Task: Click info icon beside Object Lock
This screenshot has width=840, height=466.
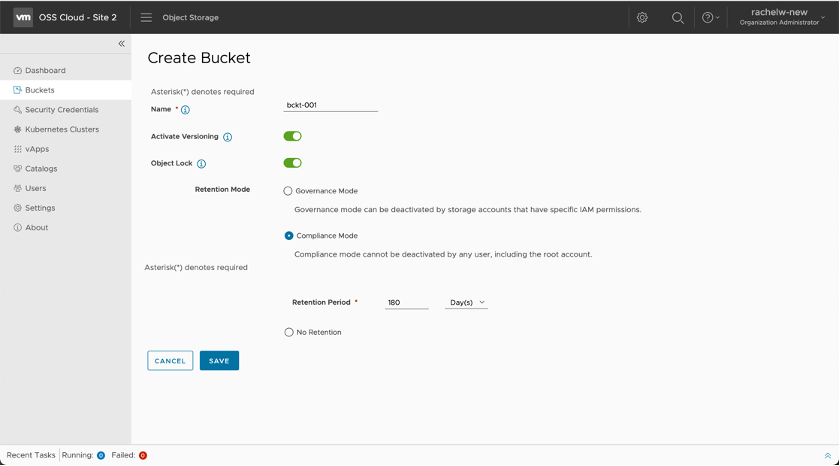Action: [201, 164]
